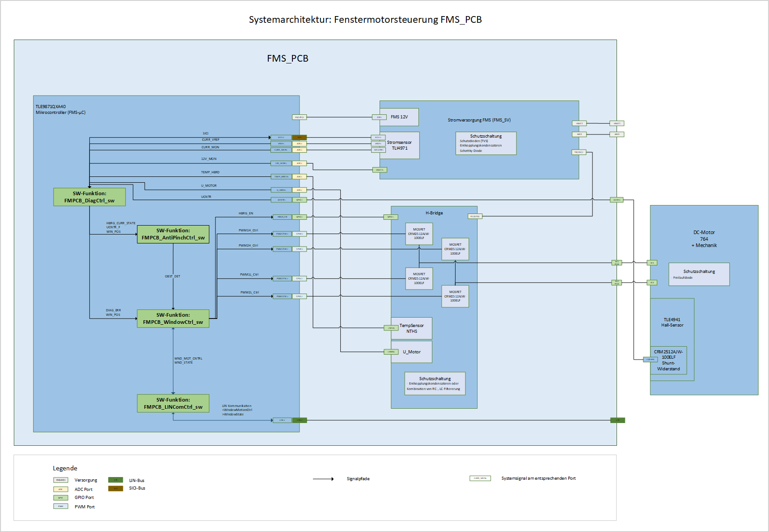769x532 pixels.
Task: Click the ADC port on 12V_MON row
Action: pos(299,163)
